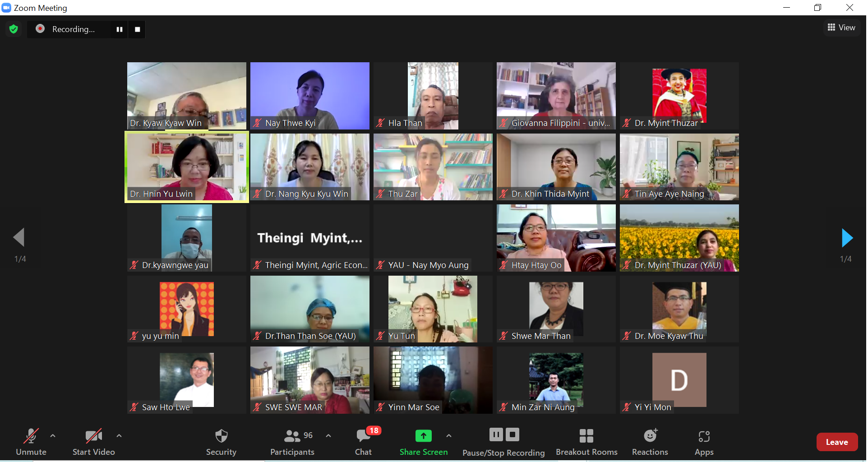The width and height of the screenshot is (868, 462).
Task: Select Dr. Kyaw Kyaw Win video tile
Action: 186,96
